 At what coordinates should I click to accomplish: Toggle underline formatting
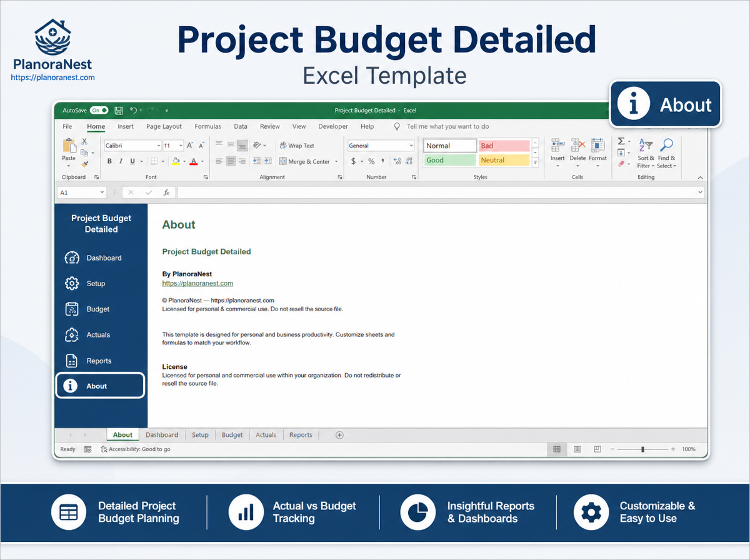click(132, 161)
